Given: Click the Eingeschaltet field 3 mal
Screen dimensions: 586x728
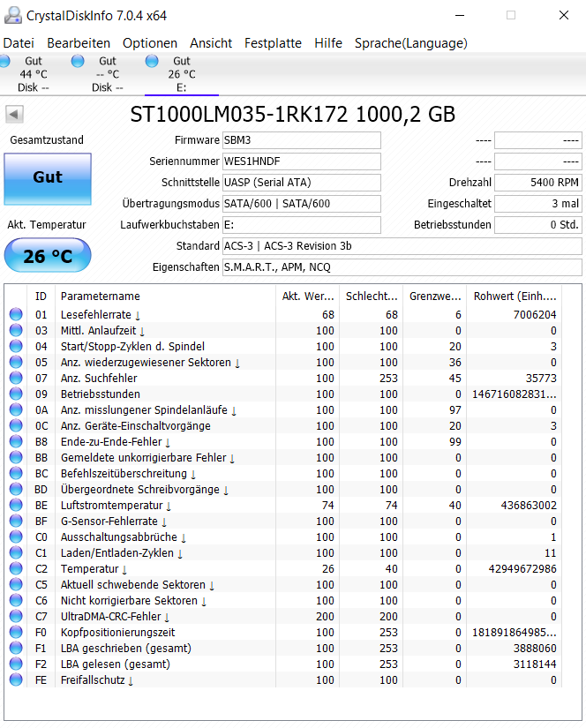Looking at the screenshot, I should point(538,204).
